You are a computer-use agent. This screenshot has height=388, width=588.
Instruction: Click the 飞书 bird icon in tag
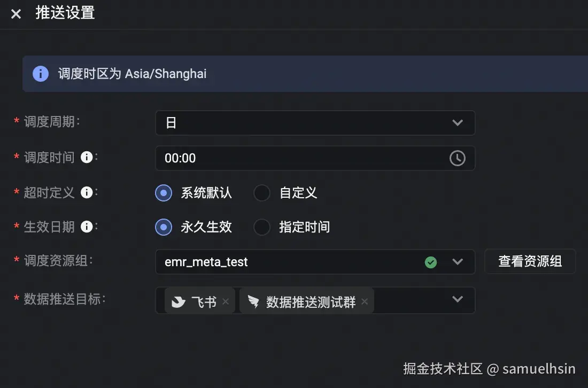click(179, 302)
